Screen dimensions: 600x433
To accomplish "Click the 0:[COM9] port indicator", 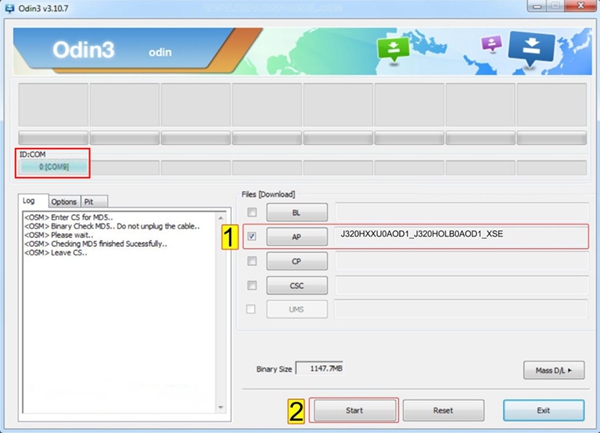I will point(54,167).
